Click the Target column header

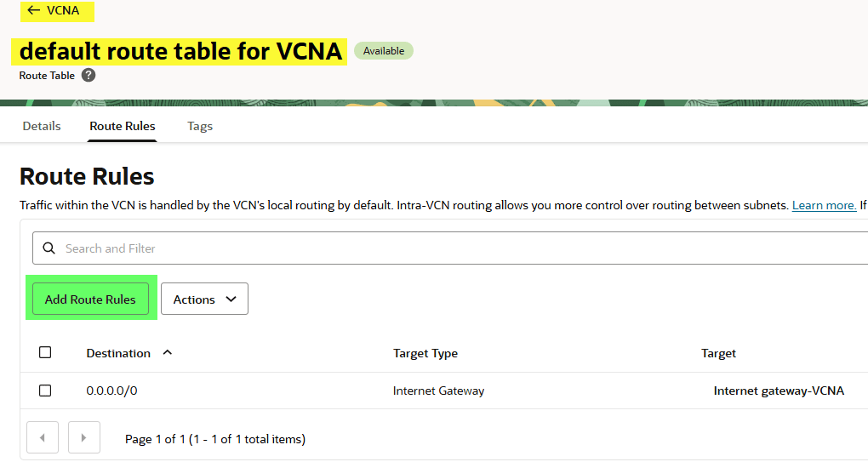[718, 353]
